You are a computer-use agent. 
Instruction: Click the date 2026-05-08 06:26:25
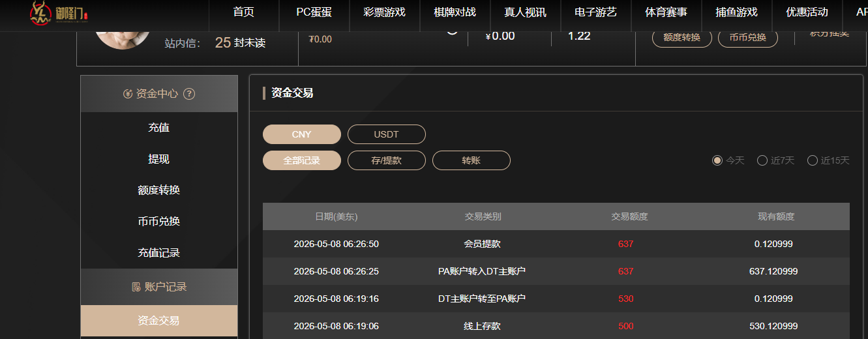[x=337, y=271]
